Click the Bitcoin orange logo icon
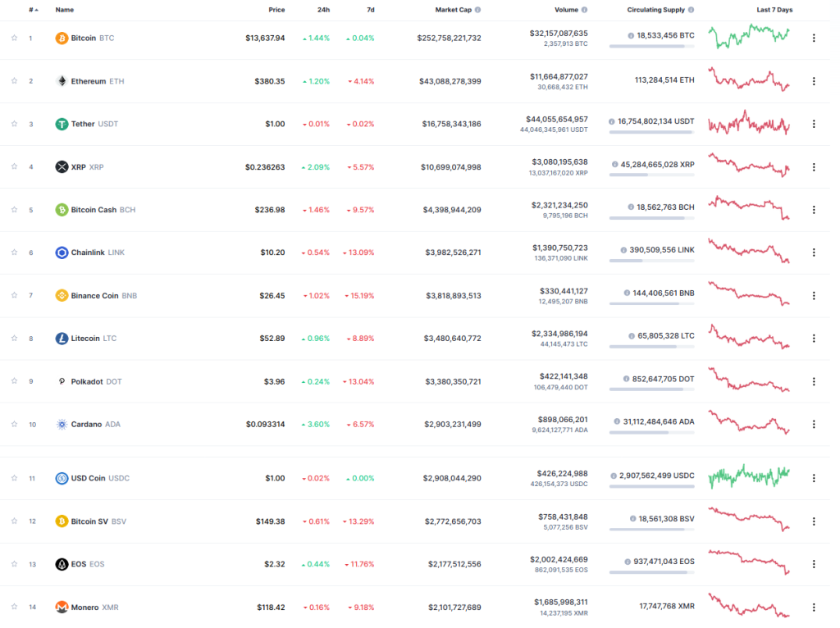Viewport: 840px width, 628px height. click(62, 38)
